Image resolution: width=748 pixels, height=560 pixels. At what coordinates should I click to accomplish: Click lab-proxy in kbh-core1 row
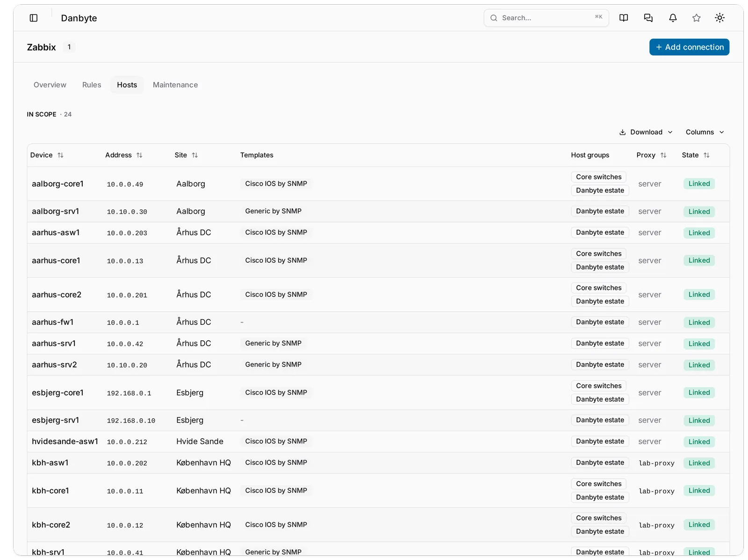(x=657, y=491)
